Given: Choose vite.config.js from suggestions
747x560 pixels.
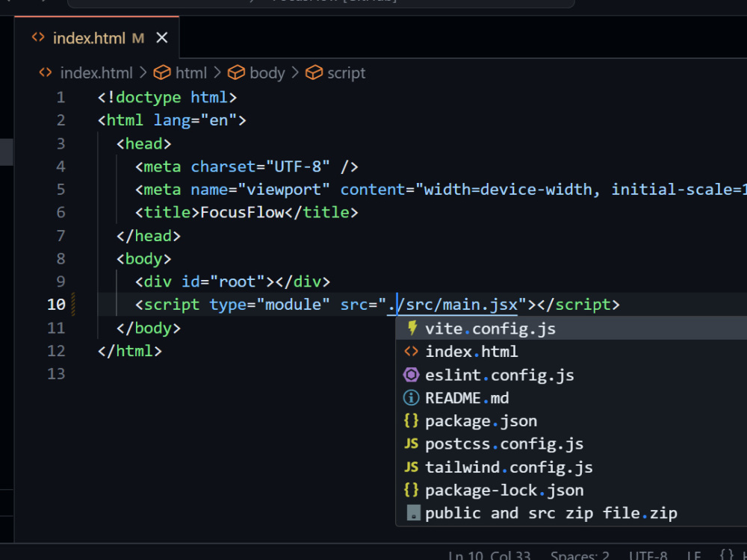Looking at the screenshot, I should (571, 329).
